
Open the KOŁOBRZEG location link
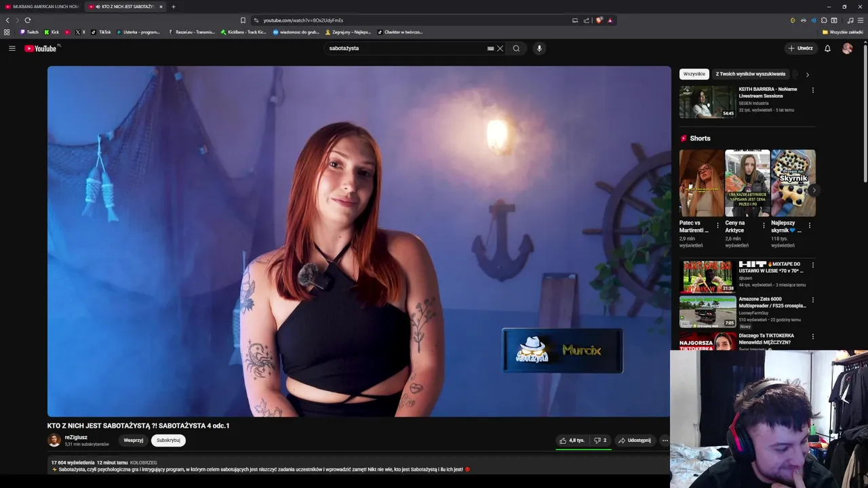click(x=143, y=462)
